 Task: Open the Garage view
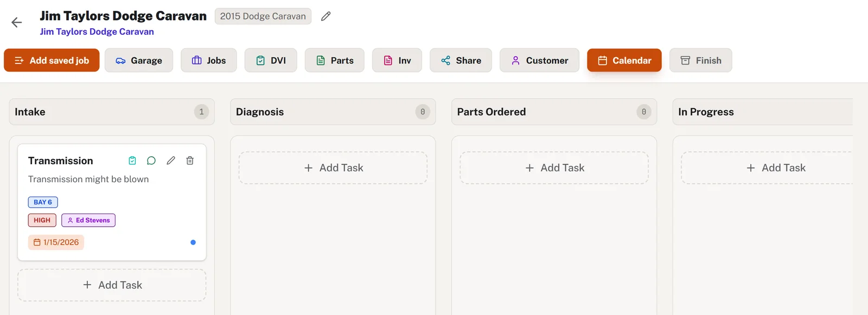[139, 60]
